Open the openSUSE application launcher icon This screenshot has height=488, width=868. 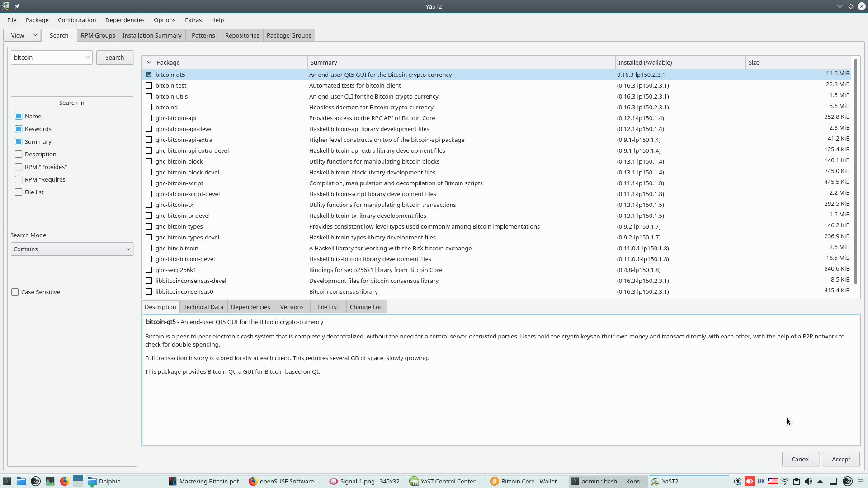(36, 481)
